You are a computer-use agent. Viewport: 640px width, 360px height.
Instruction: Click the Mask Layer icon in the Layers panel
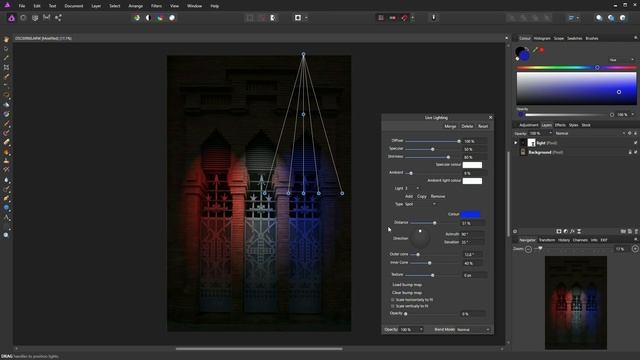(x=559, y=231)
